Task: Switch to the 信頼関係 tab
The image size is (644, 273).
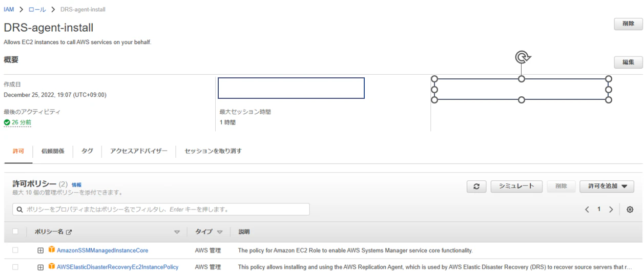Action: (x=53, y=151)
